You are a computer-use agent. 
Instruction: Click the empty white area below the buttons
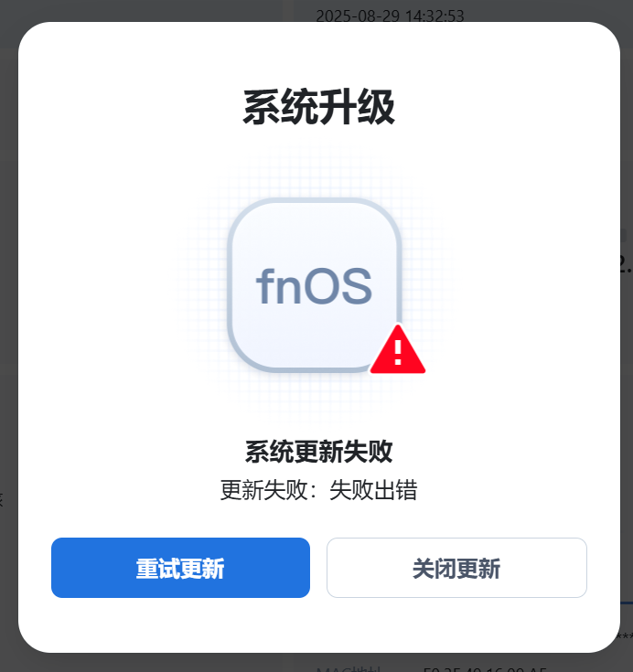point(318,624)
